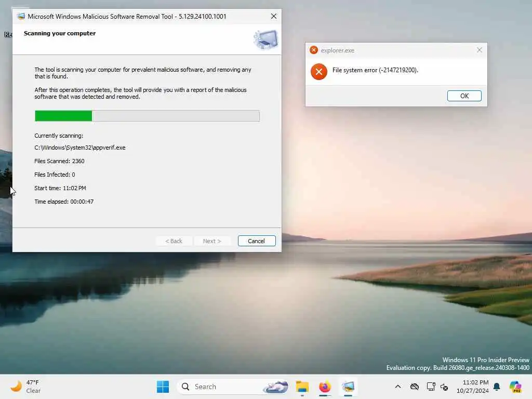
Task: Close the explorer.exe error dialog
Action: 480,50
